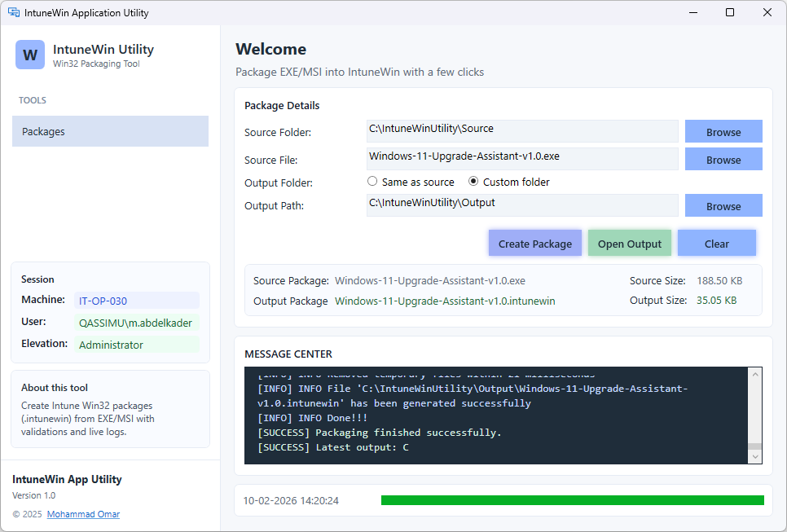Click into the Output Path input field
Image resolution: width=787 pixels, height=532 pixels.
tap(522, 206)
